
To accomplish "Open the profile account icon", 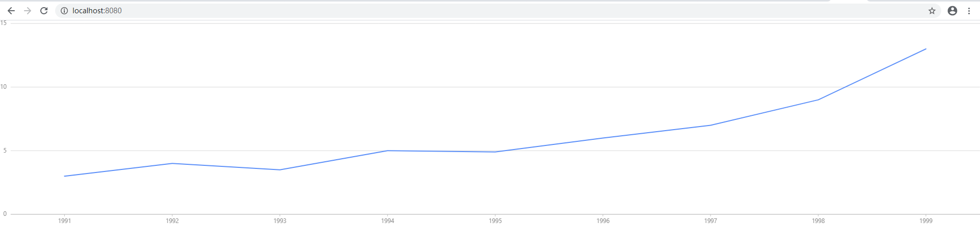I will tap(952, 11).
